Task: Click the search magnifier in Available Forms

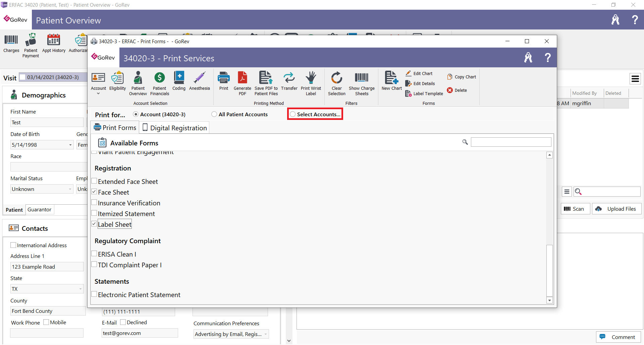Action: pyautogui.click(x=465, y=142)
